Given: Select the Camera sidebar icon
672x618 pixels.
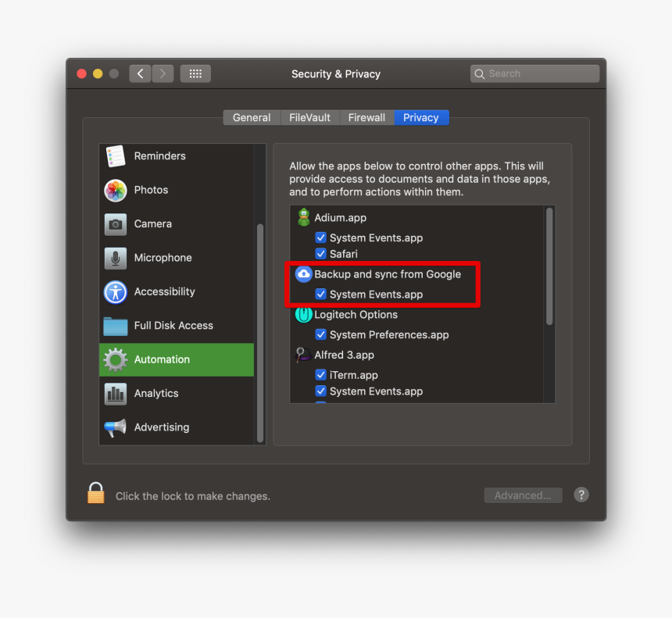Looking at the screenshot, I should [x=114, y=223].
